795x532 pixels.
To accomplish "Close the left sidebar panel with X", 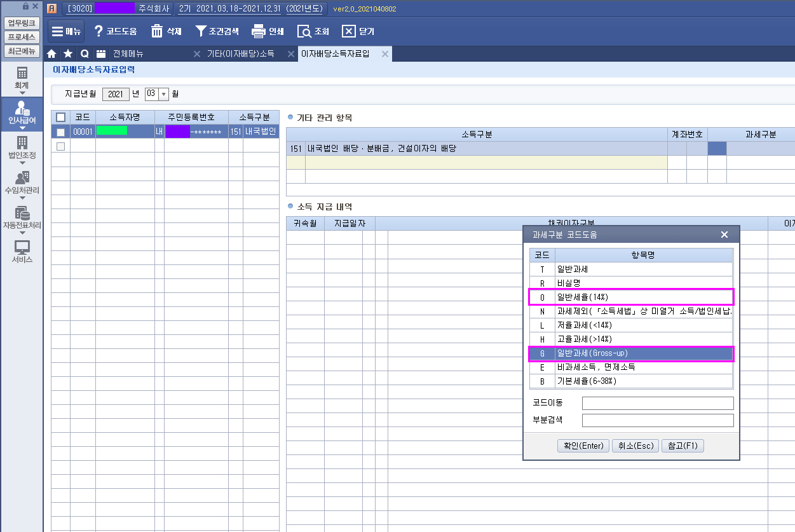I will [35, 6].
